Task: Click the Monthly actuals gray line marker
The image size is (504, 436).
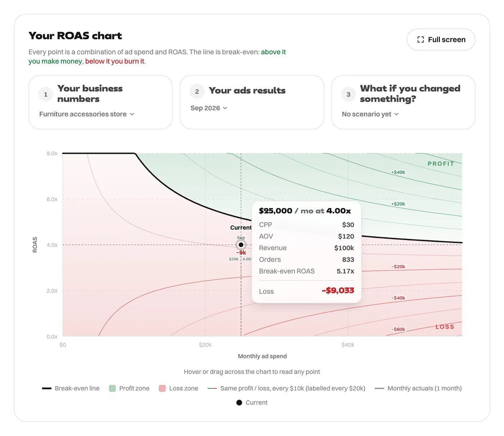Action: click(x=379, y=388)
